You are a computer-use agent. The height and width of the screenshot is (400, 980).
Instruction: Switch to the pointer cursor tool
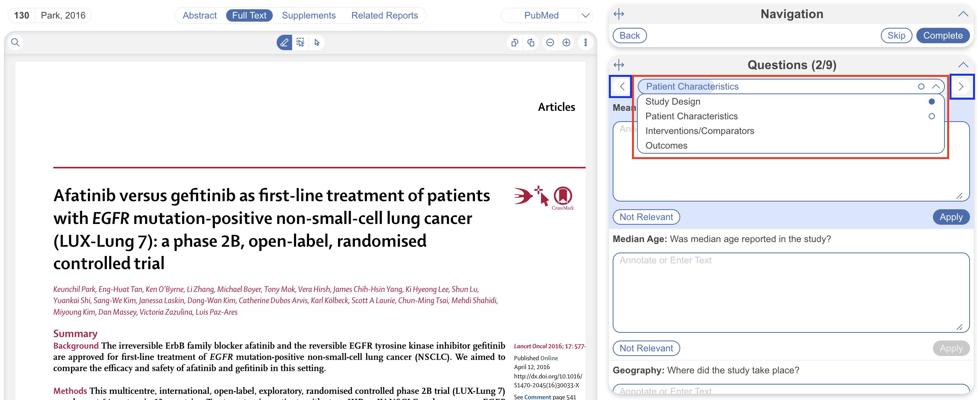[x=317, y=42]
